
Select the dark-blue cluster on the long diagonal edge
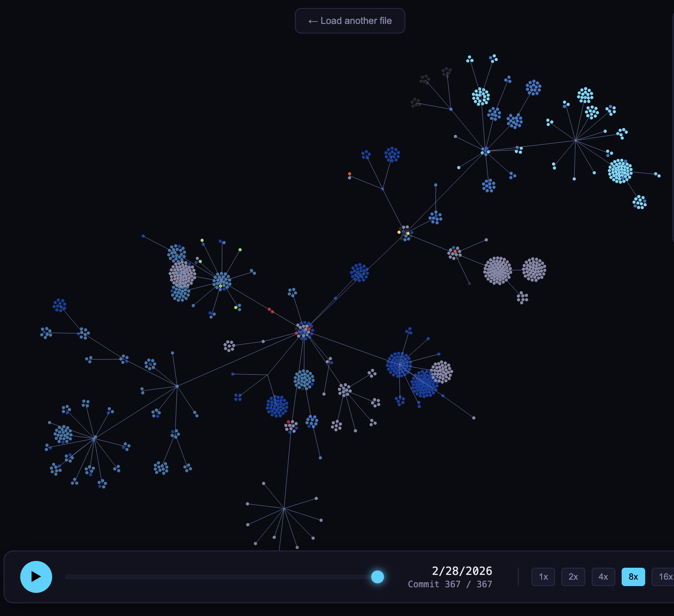click(359, 272)
